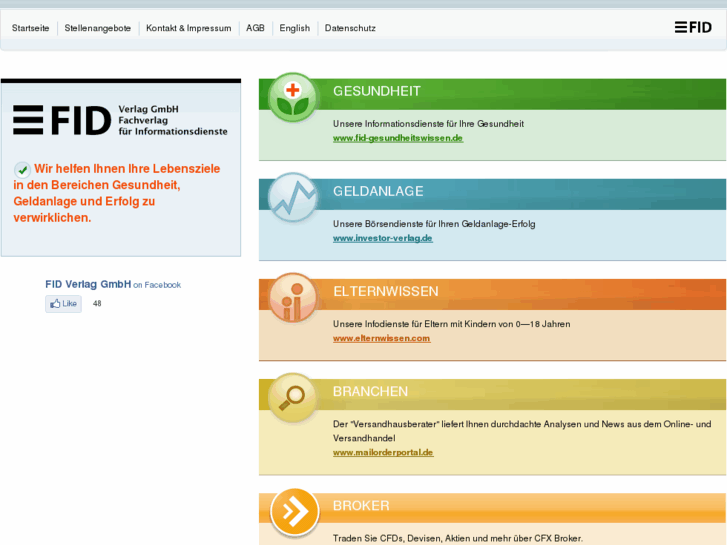
Task: Open the www.elternwissen.com link
Action: (382, 339)
